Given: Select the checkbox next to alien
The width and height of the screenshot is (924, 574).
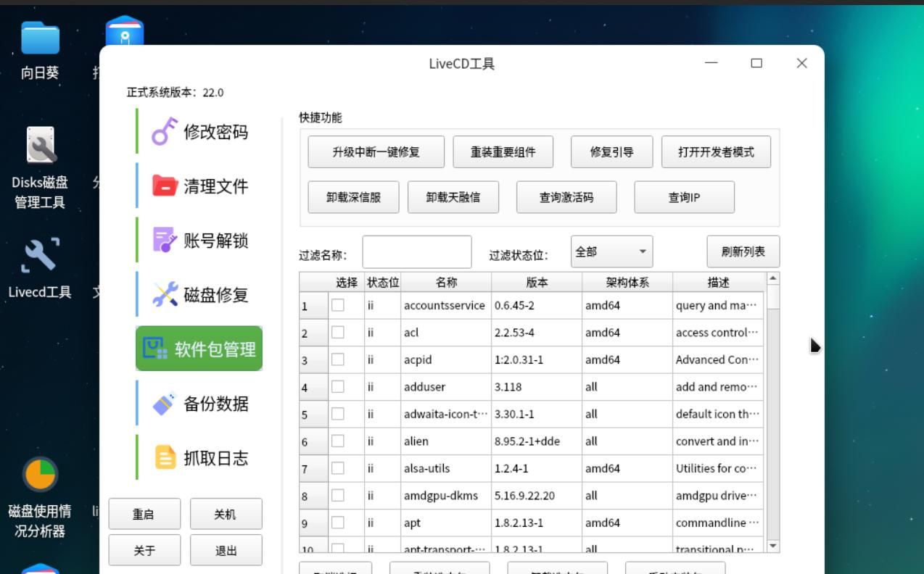Looking at the screenshot, I should (x=337, y=441).
